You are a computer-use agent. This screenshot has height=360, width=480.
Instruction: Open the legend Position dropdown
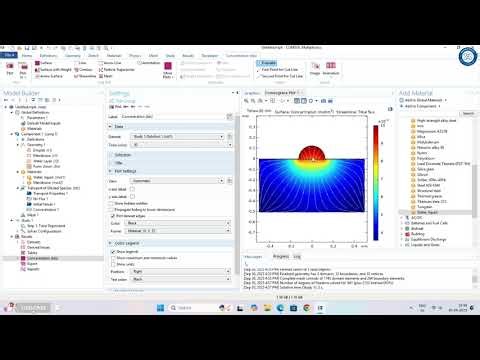click(x=180, y=272)
